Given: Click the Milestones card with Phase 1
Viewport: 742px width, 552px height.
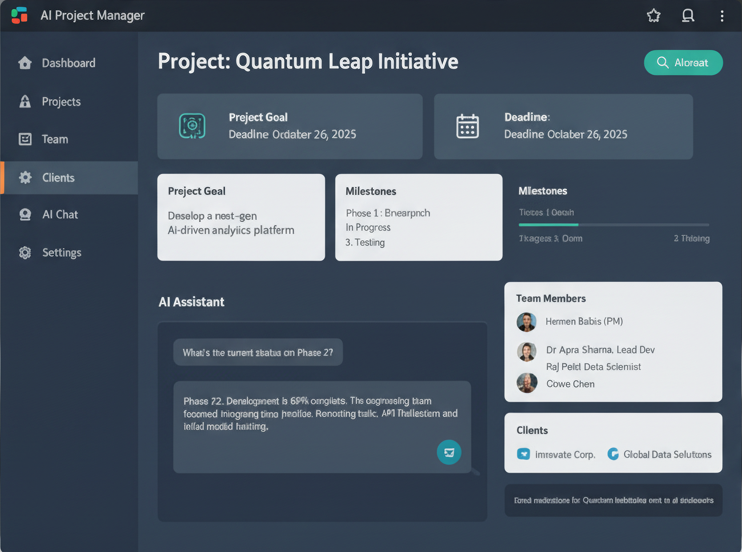Looking at the screenshot, I should click(418, 217).
